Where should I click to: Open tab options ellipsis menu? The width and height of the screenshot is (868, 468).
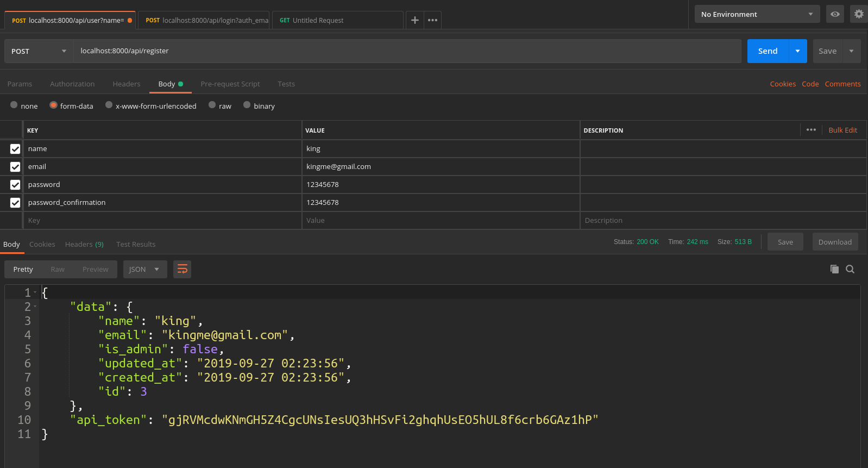point(432,20)
